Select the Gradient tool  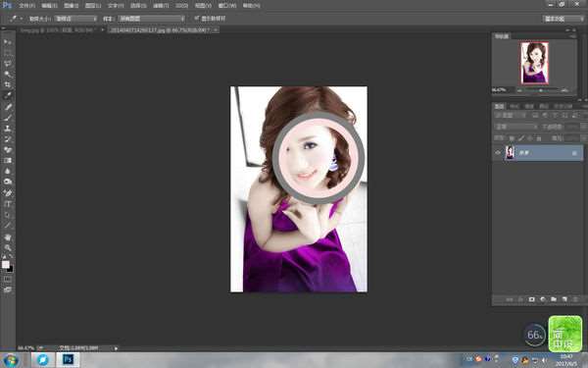tap(8, 160)
